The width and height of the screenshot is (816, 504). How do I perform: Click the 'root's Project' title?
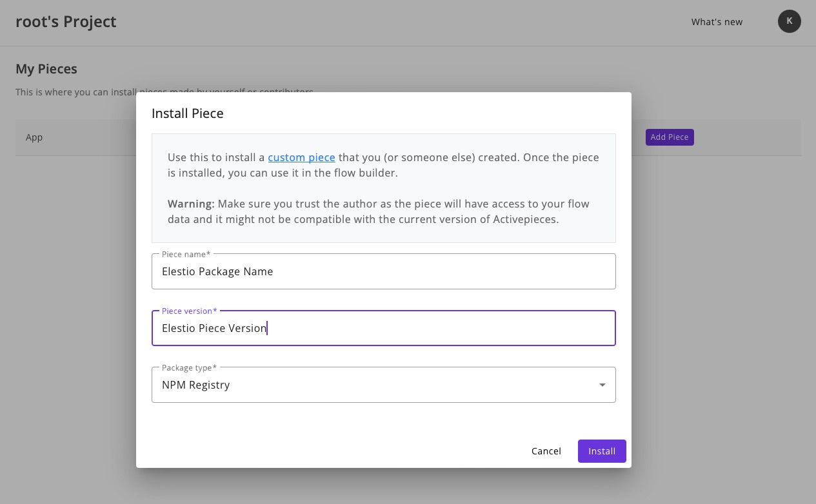66,22
